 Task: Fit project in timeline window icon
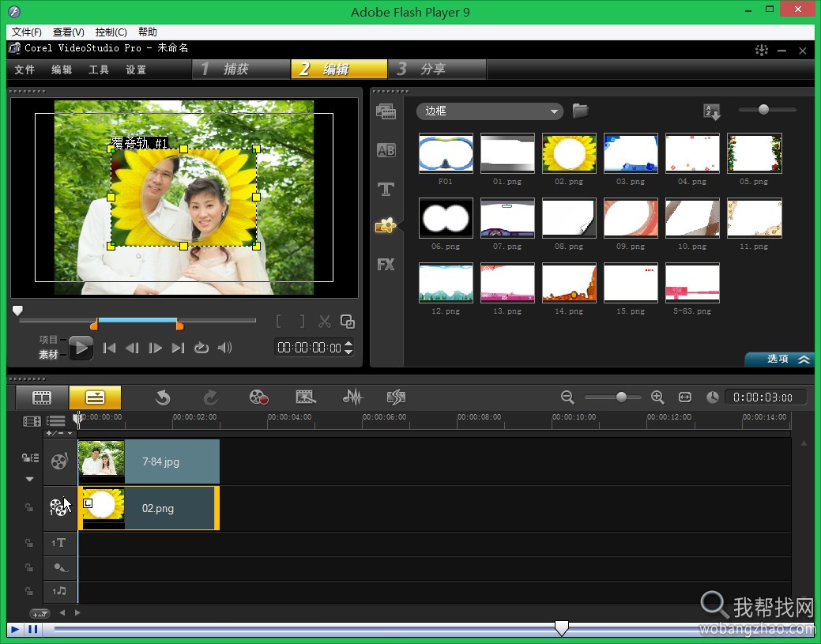pos(685,397)
